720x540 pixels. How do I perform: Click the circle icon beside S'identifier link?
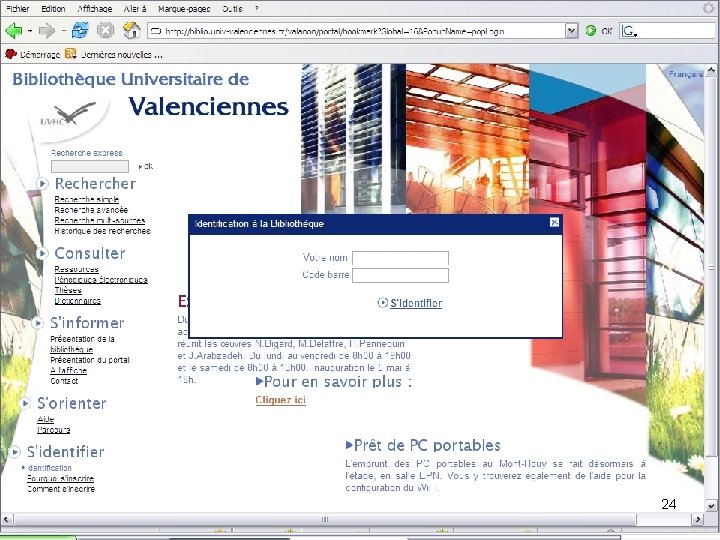pyautogui.click(x=382, y=303)
